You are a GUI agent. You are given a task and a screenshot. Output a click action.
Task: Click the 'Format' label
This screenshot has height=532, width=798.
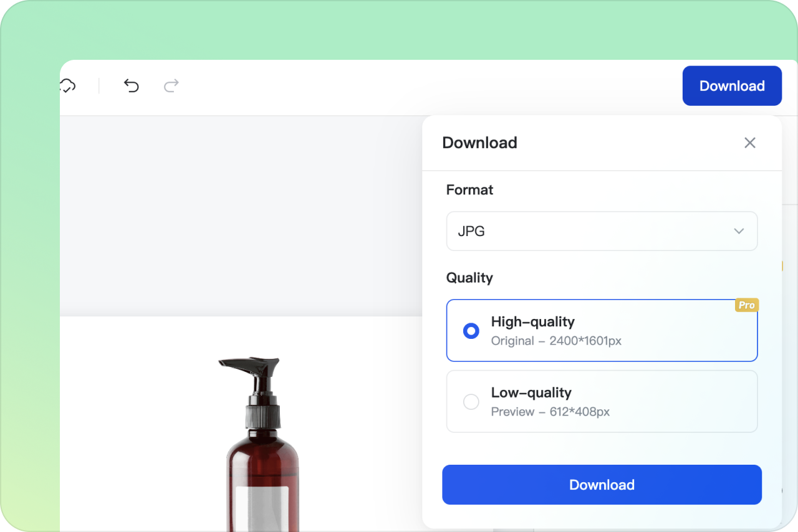point(469,190)
